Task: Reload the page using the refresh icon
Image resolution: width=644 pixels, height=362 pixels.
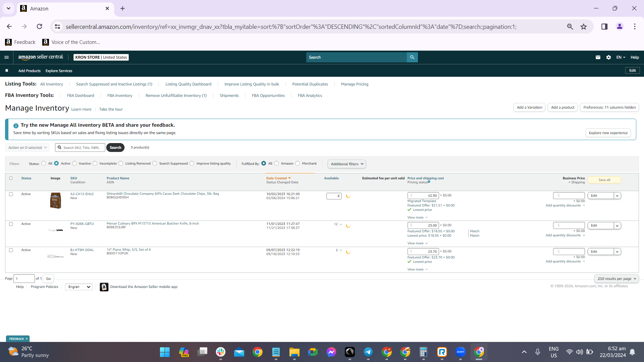Action: pyautogui.click(x=39, y=26)
